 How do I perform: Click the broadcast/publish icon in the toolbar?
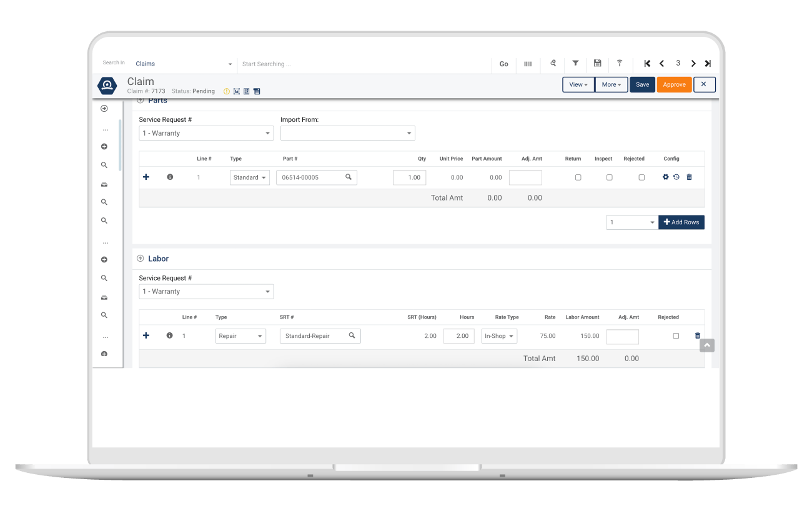(619, 64)
